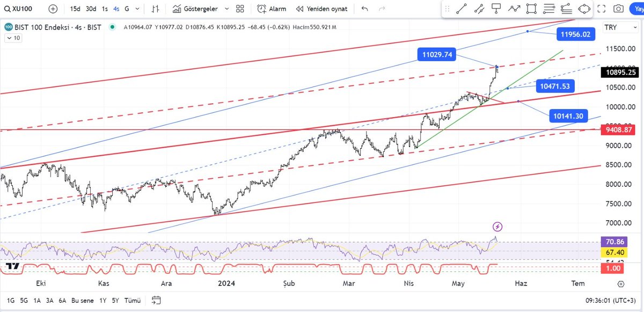
Task: Set date range to Bu sene
Action: pos(83,300)
